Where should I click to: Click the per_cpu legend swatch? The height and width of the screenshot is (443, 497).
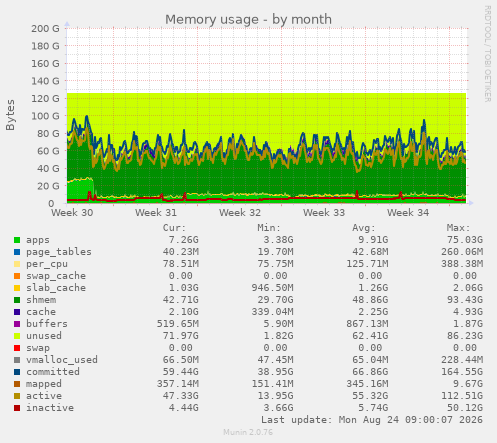[x=17, y=264]
